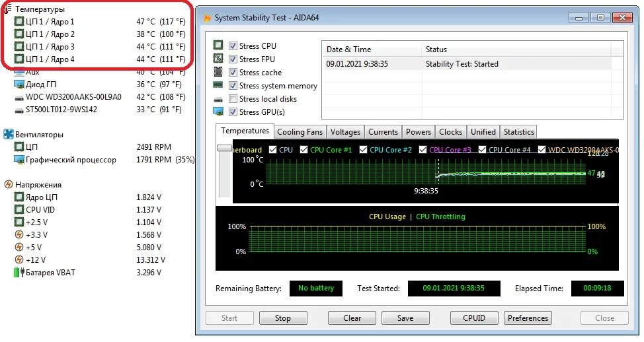Click the chip icon for the ЦП fan row
Screen dimensions: 644x342
pyautogui.click(x=19, y=147)
